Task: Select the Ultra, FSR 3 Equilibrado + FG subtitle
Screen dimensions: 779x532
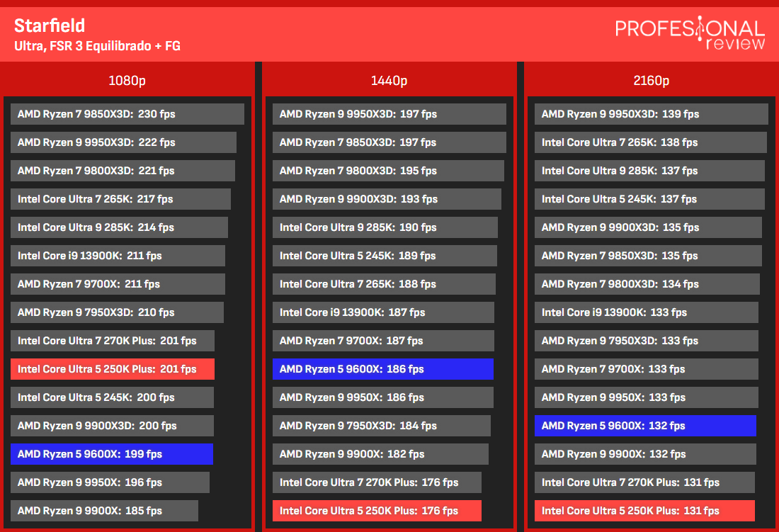Action: [97, 46]
